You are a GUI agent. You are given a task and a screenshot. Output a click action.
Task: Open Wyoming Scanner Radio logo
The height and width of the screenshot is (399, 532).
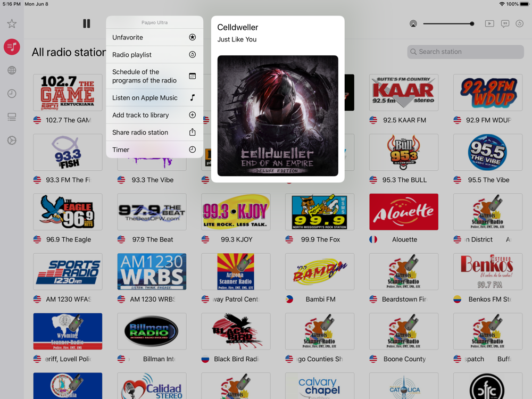68,331
